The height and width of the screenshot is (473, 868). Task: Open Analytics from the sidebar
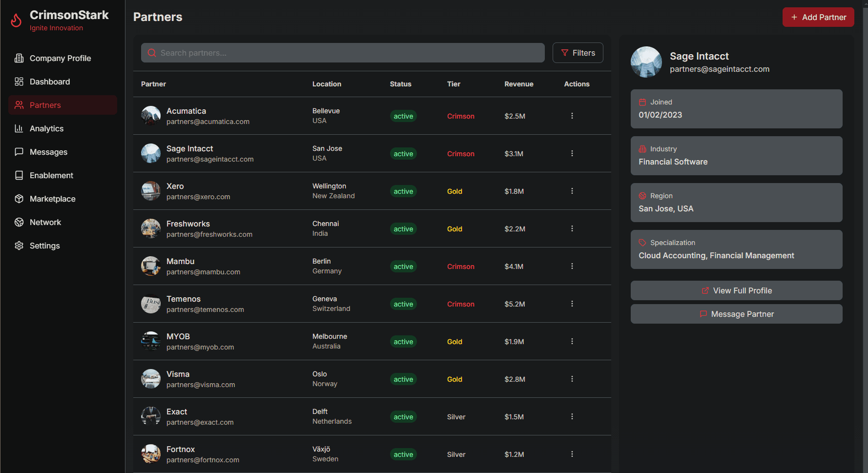tap(62, 128)
